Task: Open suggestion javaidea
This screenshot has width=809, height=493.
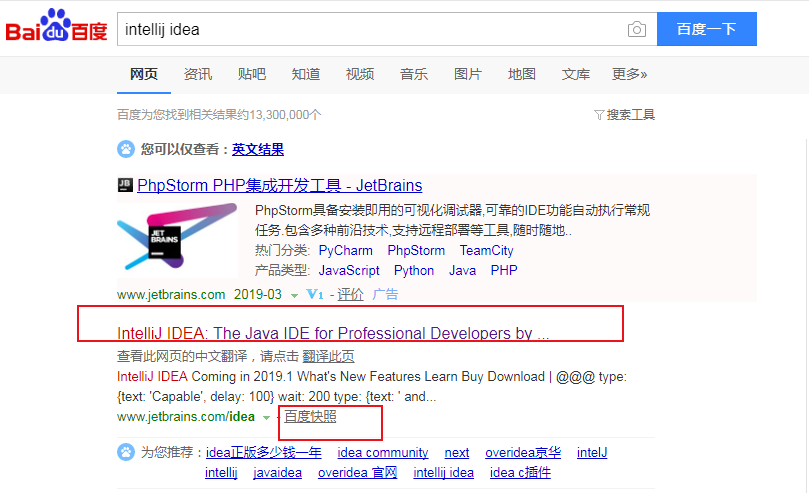Action: pos(278,473)
